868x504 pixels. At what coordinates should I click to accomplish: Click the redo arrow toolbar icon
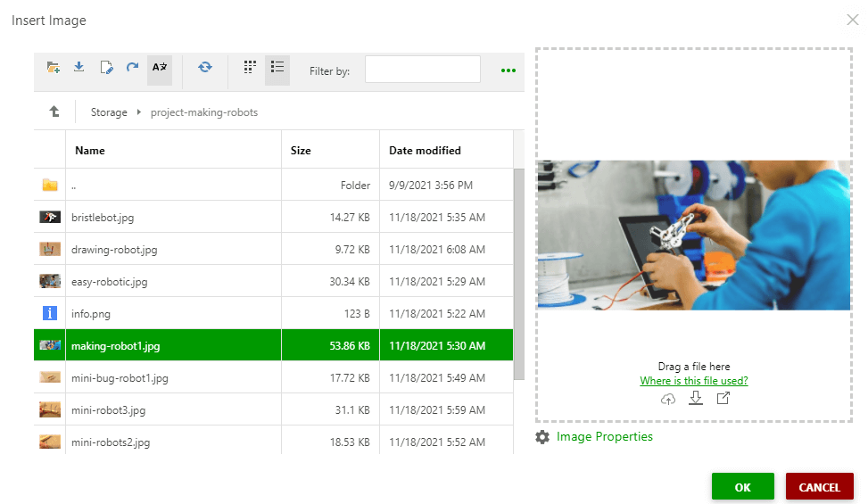click(132, 68)
